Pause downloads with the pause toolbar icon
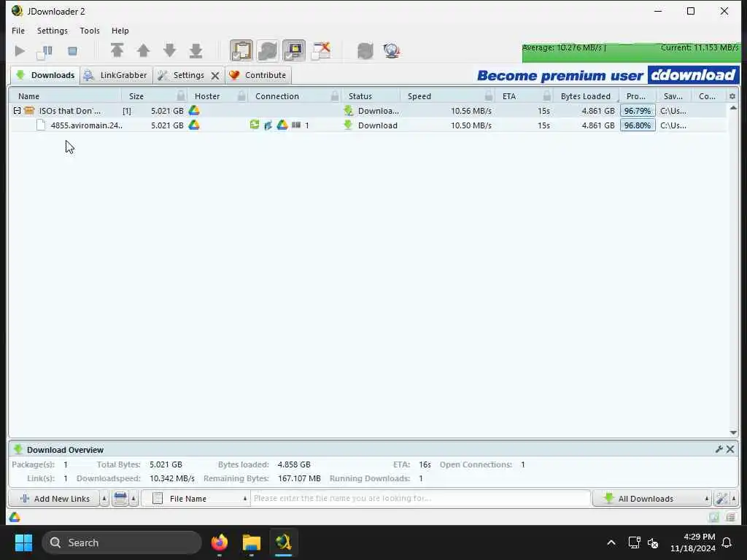The width and height of the screenshot is (747, 560). point(44,51)
